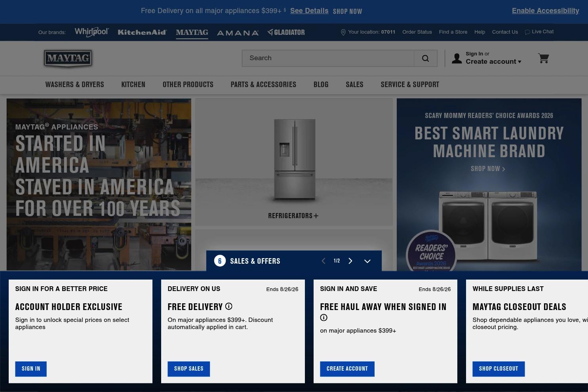Click Shop Now on laundry brand banner

tap(488, 169)
